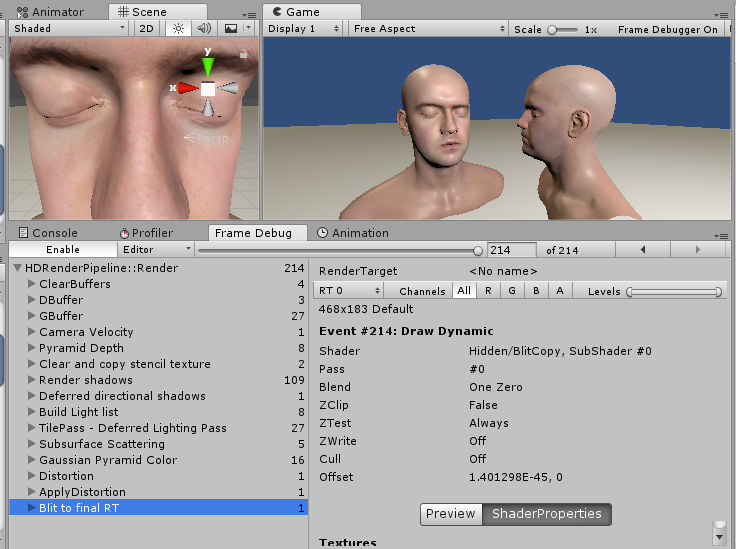Step to previous frame event arrow
736x549 pixels.
tap(643, 250)
